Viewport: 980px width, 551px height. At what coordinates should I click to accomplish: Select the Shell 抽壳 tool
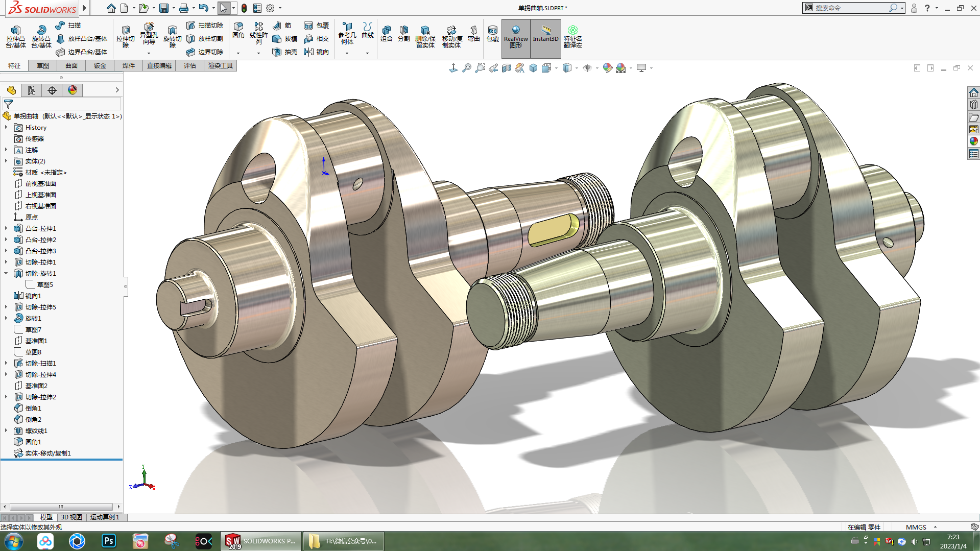click(x=284, y=52)
